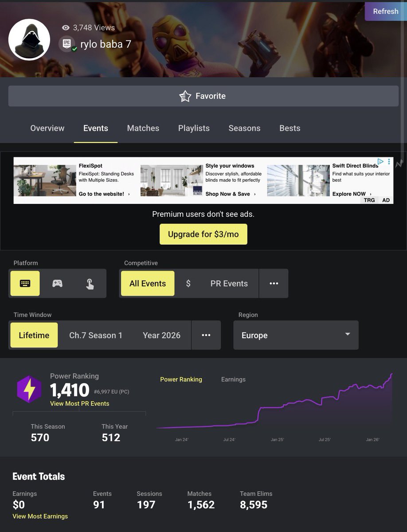Click the player name rylo baba 7
Screen dimensions: 407x532
(106, 44)
